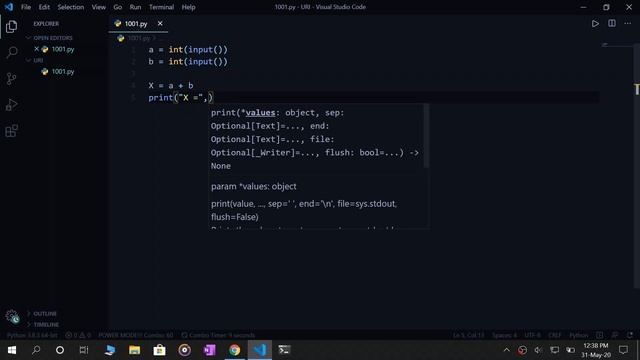
Task: Place cursor on line 'a = int(input())'
Action: (188, 50)
